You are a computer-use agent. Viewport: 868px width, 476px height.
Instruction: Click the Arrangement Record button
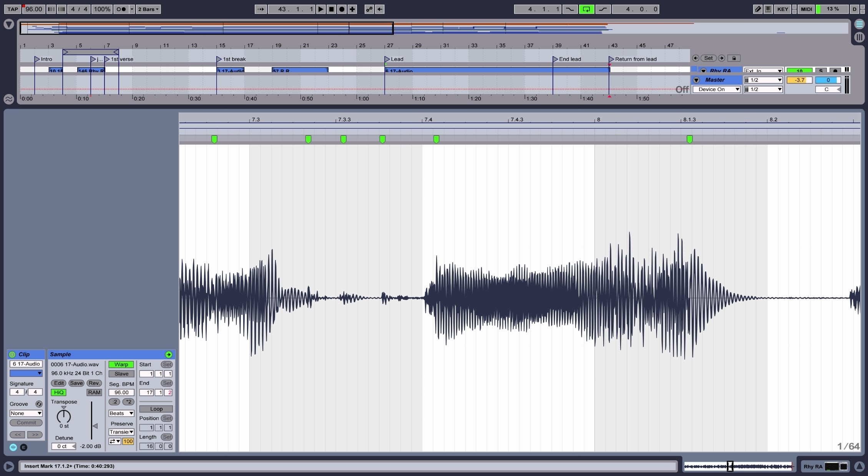(342, 9)
